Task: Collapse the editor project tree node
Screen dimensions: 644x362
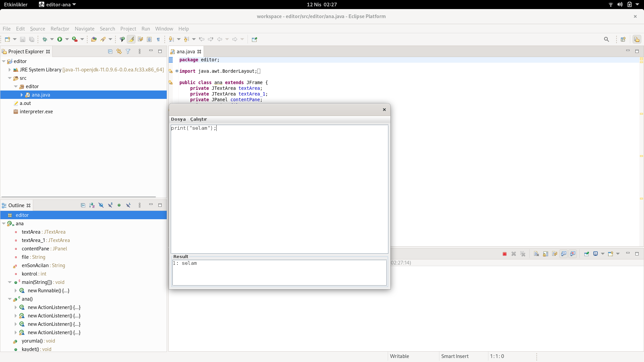Action: (4, 61)
